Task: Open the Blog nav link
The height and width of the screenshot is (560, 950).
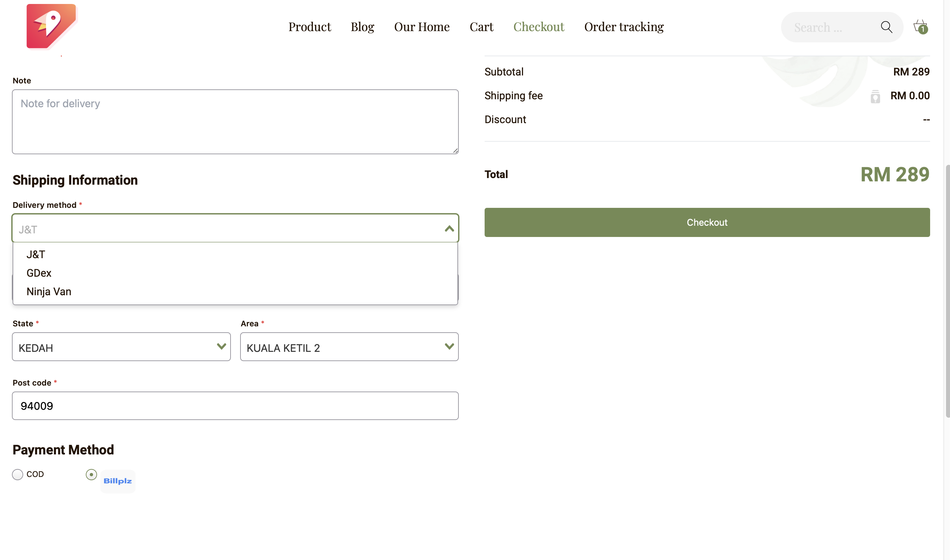Action: (x=362, y=27)
